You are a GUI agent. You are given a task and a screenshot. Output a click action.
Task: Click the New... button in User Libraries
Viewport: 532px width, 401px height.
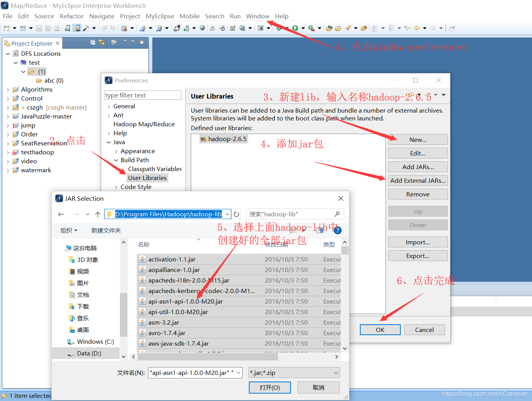[418, 140]
